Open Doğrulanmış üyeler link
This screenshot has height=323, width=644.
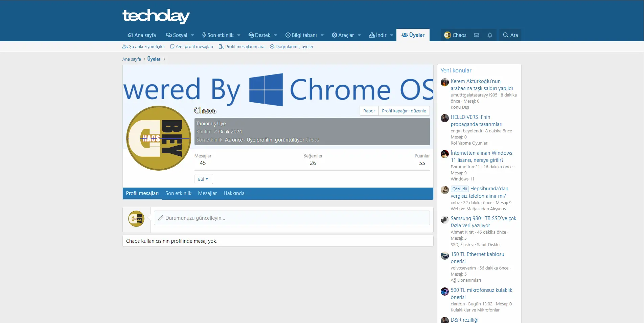(292, 47)
